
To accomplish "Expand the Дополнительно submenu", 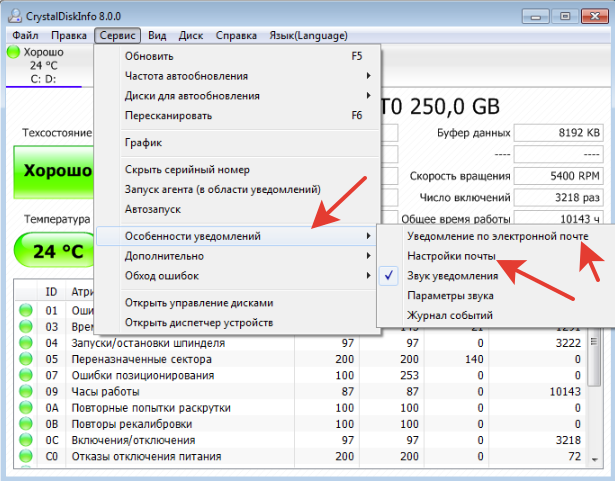I will pos(238,256).
